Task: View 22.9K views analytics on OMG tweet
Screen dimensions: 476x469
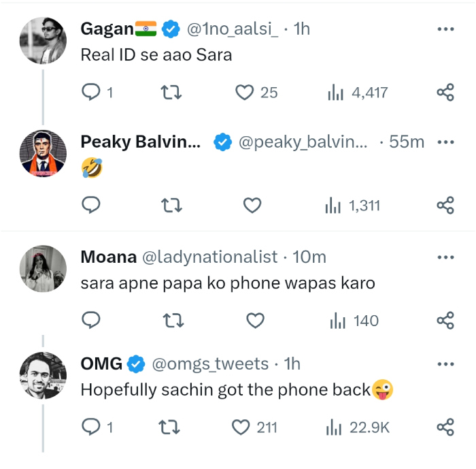Action: [358, 427]
